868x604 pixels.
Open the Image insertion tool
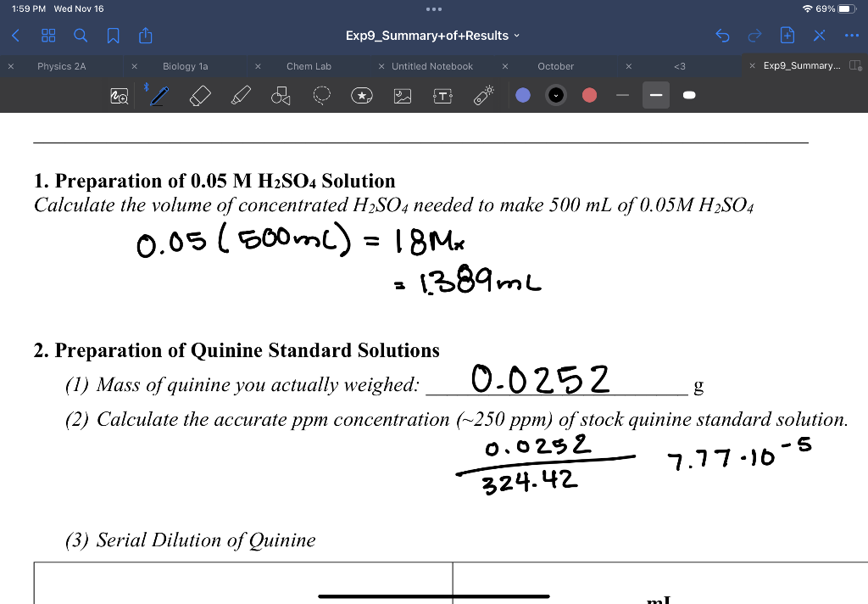(x=402, y=95)
